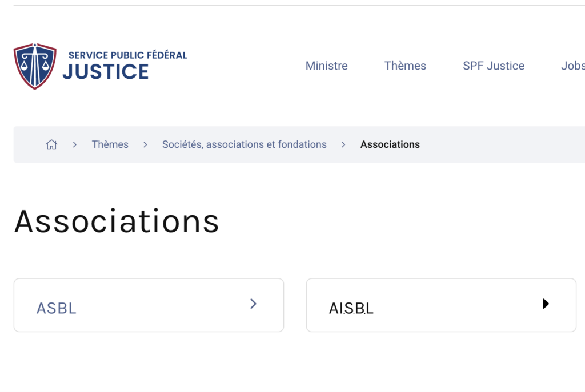Open the ASBL link
This screenshot has width=585, height=392.
point(57,308)
